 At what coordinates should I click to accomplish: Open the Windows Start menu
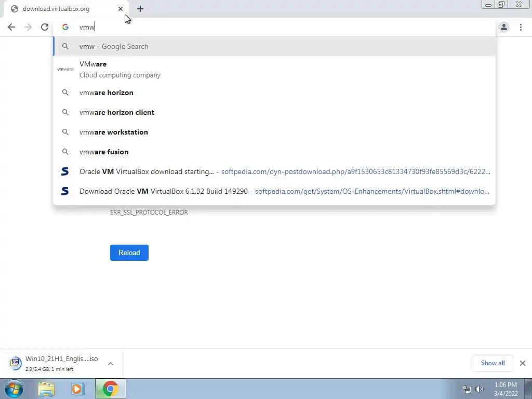coord(14,389)
